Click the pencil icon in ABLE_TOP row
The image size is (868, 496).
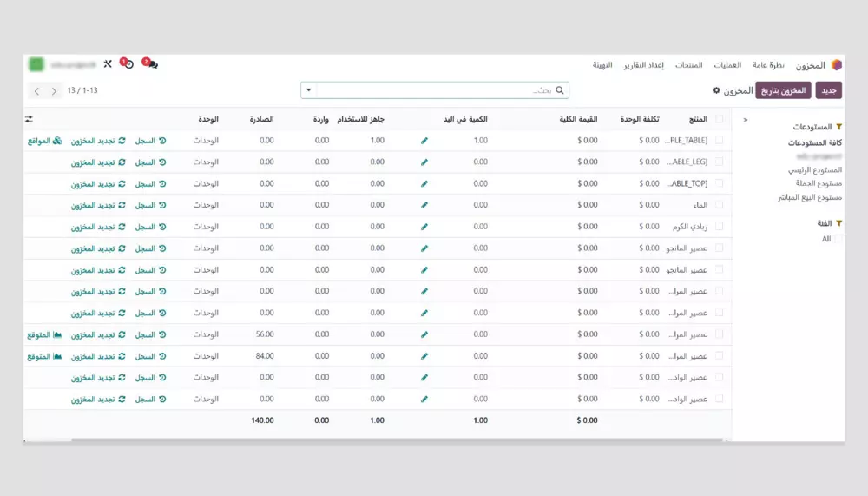click(424, 184)
